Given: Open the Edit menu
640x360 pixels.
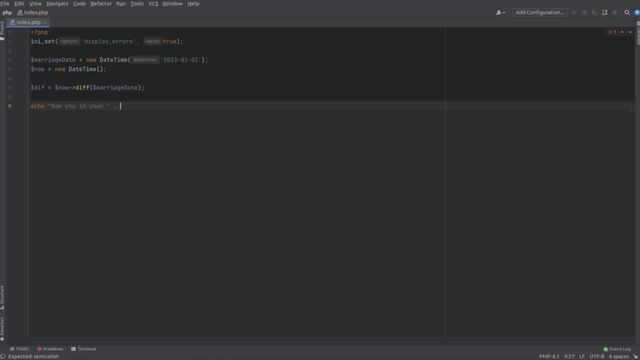Looking at the screenshot, I should (19, 4).
